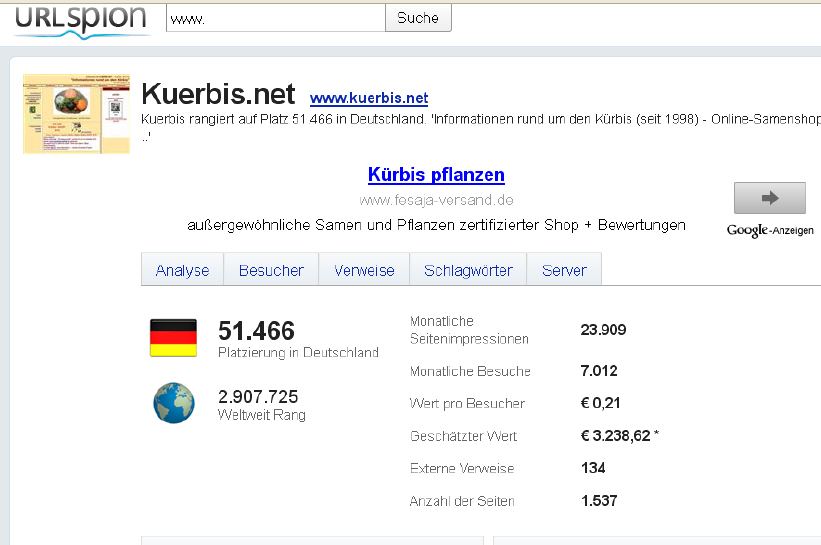Open the Server tab
The image size is (821, 545).
click(x=564, y=270)
